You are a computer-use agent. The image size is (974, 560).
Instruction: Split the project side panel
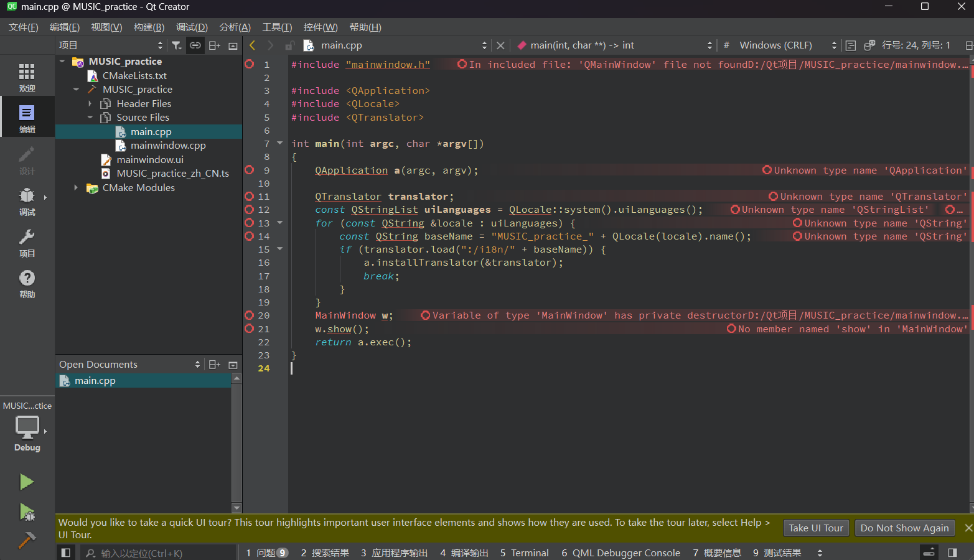click(x=215, y=45)
